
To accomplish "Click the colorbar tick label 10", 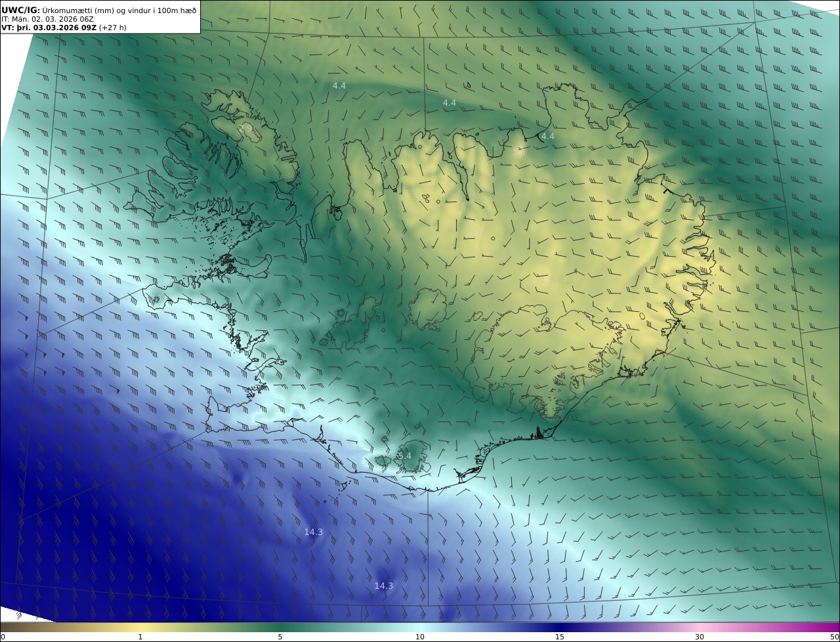I will pyautogui.click(x=420, y=637).
